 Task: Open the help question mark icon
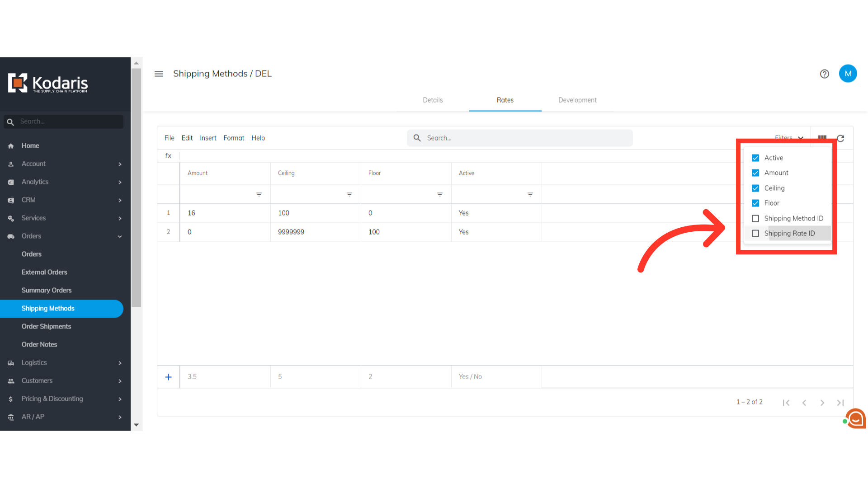tap(825, 74)
